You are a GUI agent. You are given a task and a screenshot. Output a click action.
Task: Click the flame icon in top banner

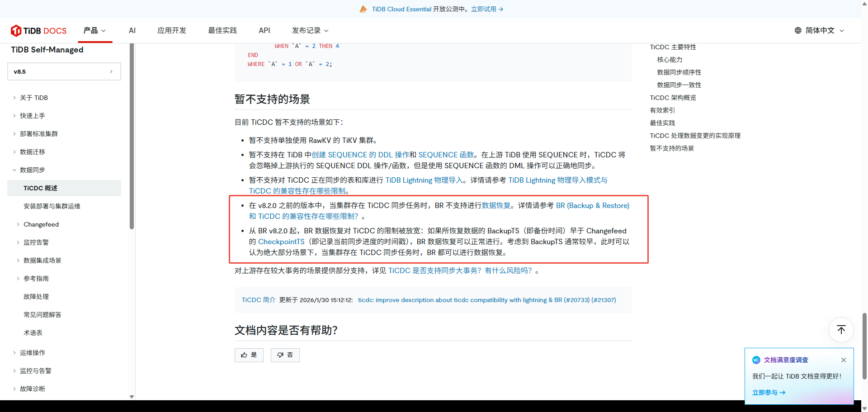pyautogui.click(x=363, y=9)
